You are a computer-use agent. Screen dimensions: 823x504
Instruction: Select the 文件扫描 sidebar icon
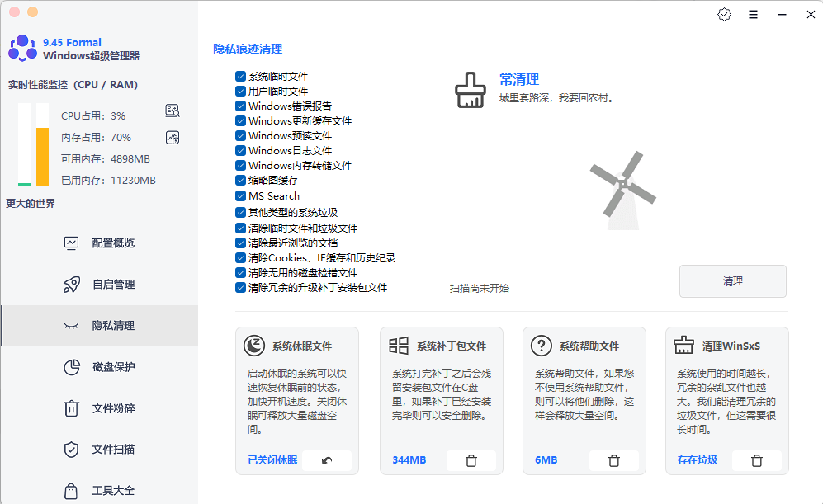coord(72,450)
